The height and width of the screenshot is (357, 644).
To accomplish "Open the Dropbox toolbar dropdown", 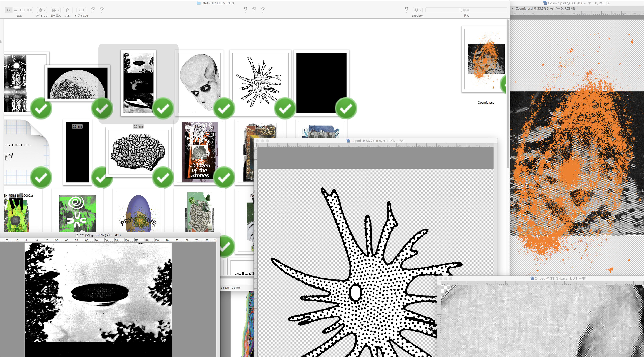I will coord(417,10).
